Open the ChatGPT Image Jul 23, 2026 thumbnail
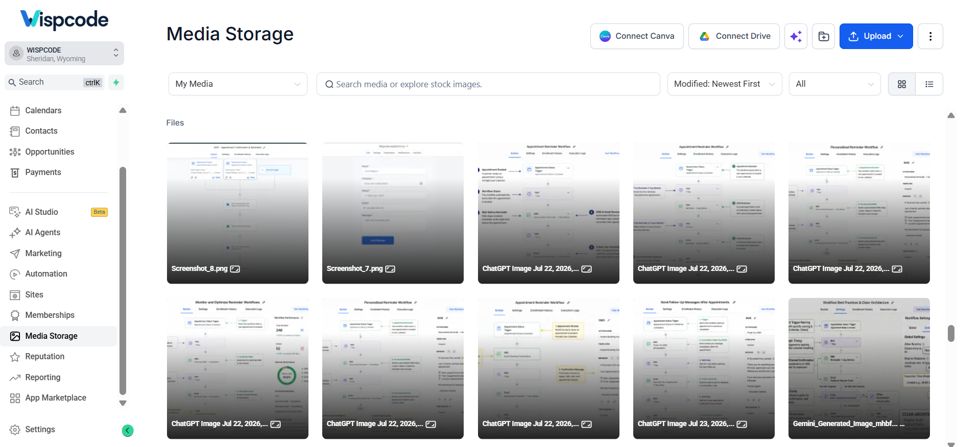This screenshot has height=447, width=980. point(704,368)
